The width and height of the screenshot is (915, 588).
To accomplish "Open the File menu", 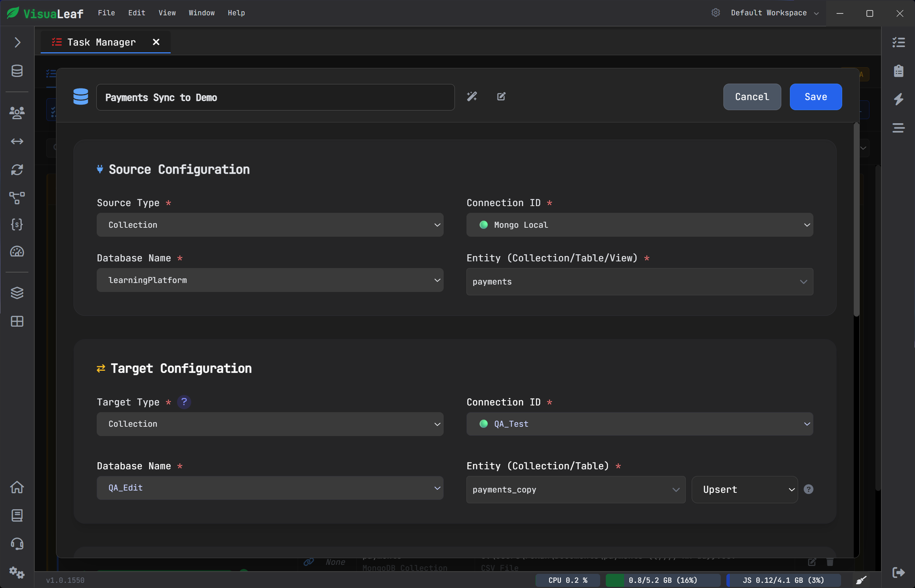I will 106,13.
